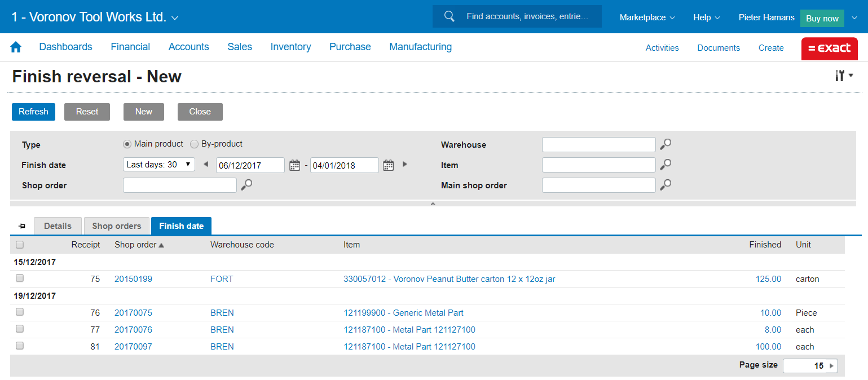Open Warehouse lookup magnifier icon
This screenshot has width=868, height=380.
[x=666, y=144]
